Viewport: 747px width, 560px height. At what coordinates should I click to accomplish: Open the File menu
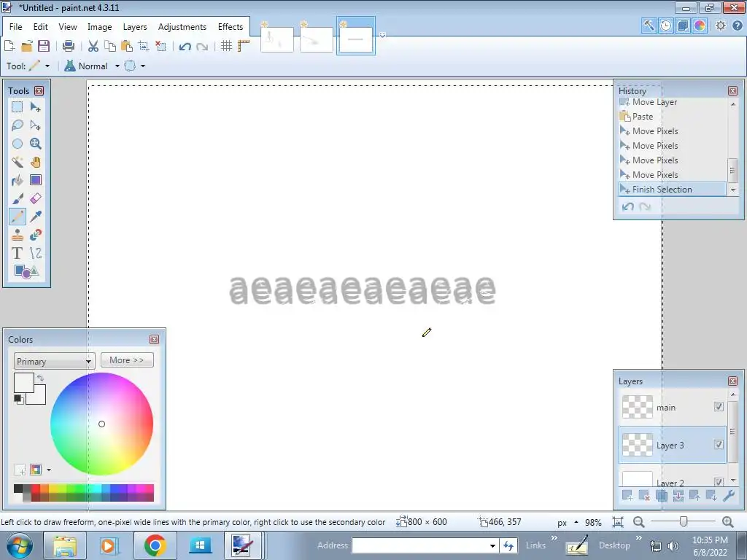(16, 27)
